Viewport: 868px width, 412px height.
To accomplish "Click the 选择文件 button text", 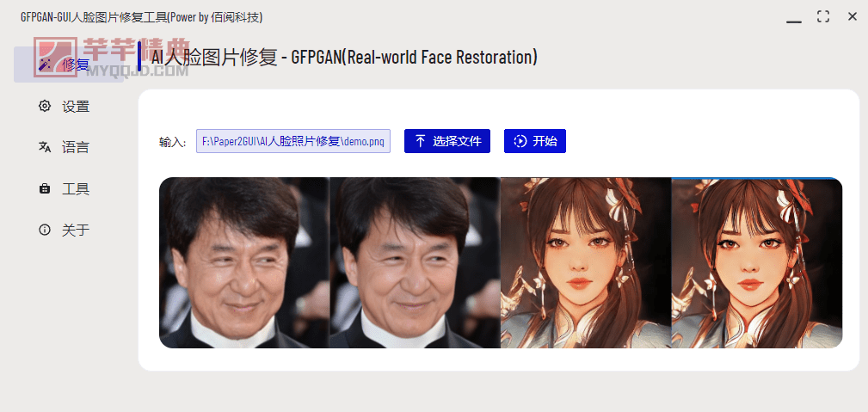I will 458,141.
